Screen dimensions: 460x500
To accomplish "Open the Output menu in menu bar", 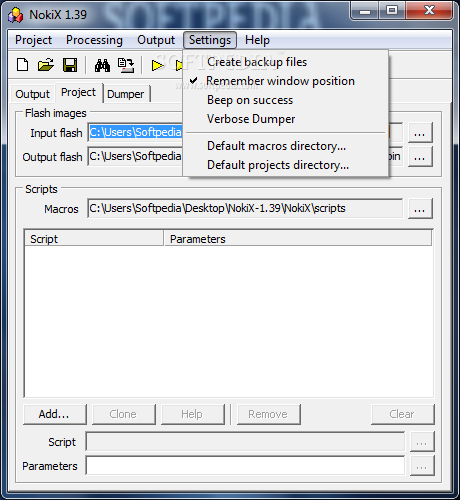I will pyautogui.click(x=156, y=40).
